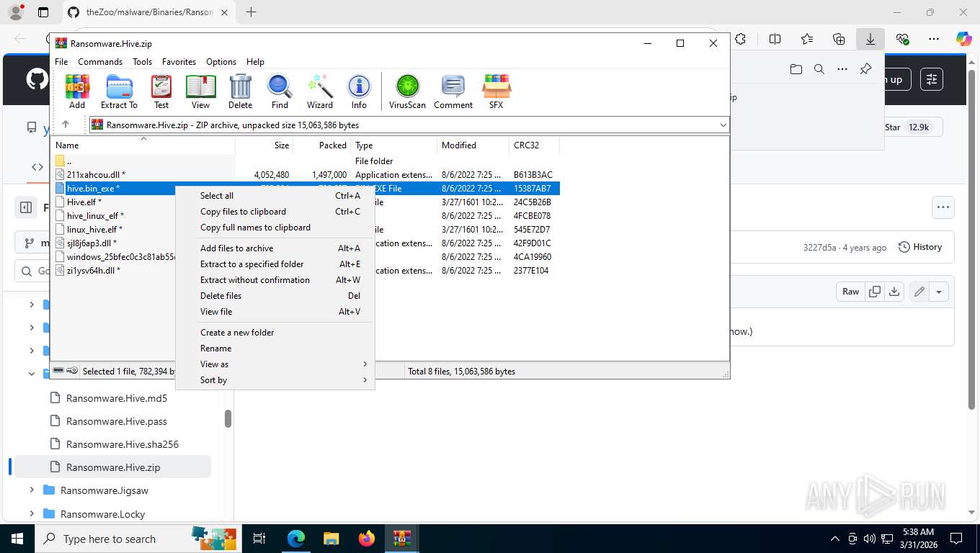Click Edge favorites star icon
This screenshot has height=553, width=980.
(x=807, y=40)
